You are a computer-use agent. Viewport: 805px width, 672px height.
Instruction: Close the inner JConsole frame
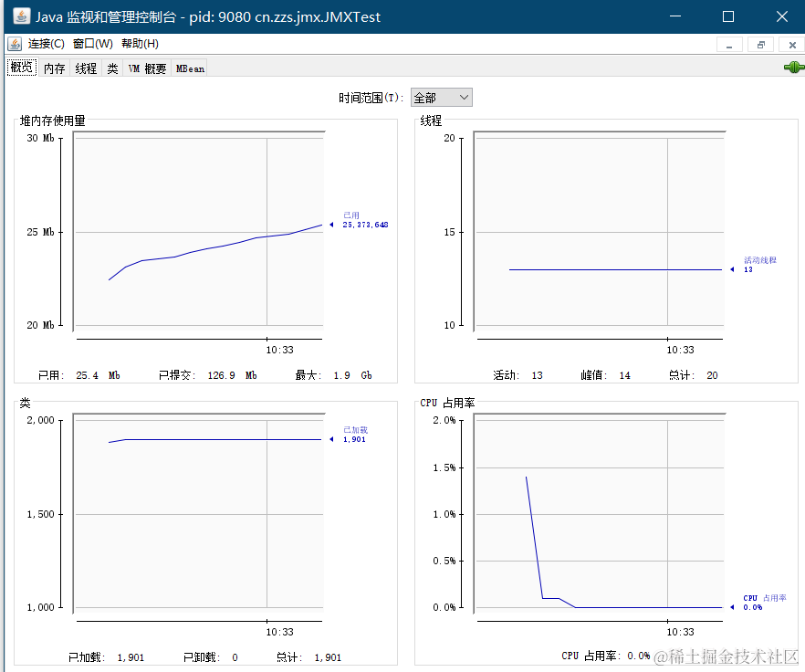click(x=792, y=46)
